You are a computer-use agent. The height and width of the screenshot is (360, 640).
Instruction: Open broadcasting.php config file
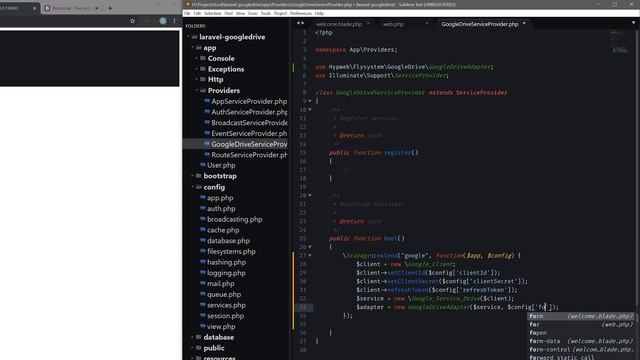[x=235, y=219]
